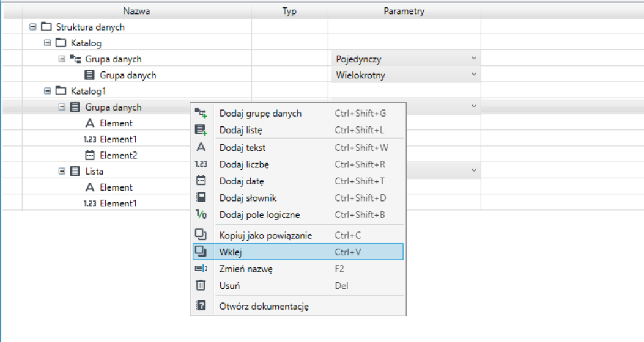Click the calendar icon beside Dodaj datę
644x342 pixels.
pos(201,181)
